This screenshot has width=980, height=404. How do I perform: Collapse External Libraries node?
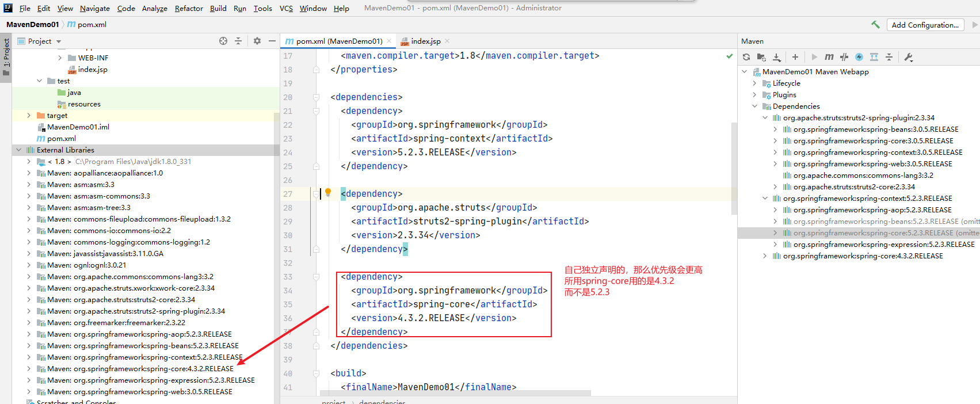pyautogui.click(x=18, y=150)
